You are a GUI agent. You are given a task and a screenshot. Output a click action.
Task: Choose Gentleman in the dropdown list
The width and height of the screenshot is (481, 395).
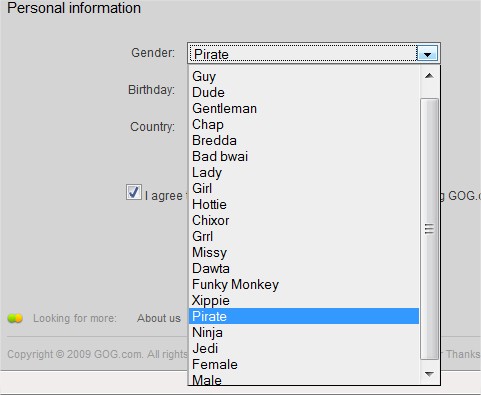tap(304, 108)
